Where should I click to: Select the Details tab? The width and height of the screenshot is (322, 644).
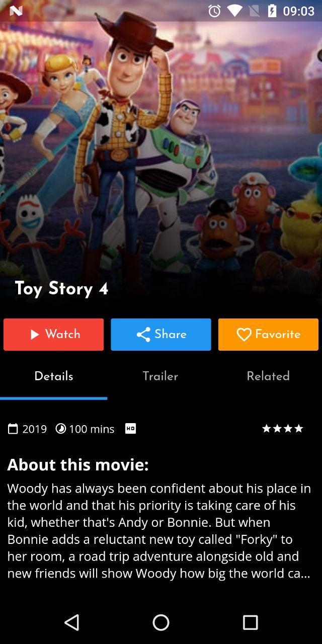click(54, 376)
